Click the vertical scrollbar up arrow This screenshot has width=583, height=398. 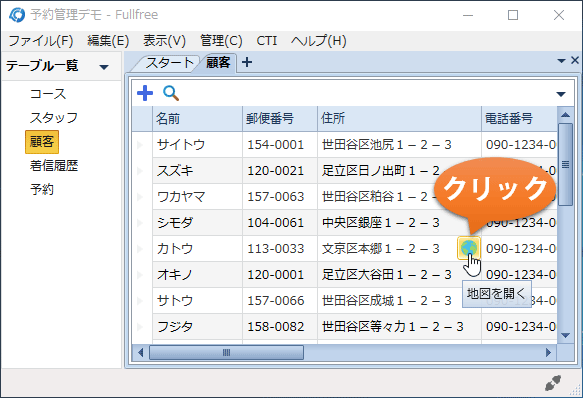pyautogui.click(x=566, y=115)
